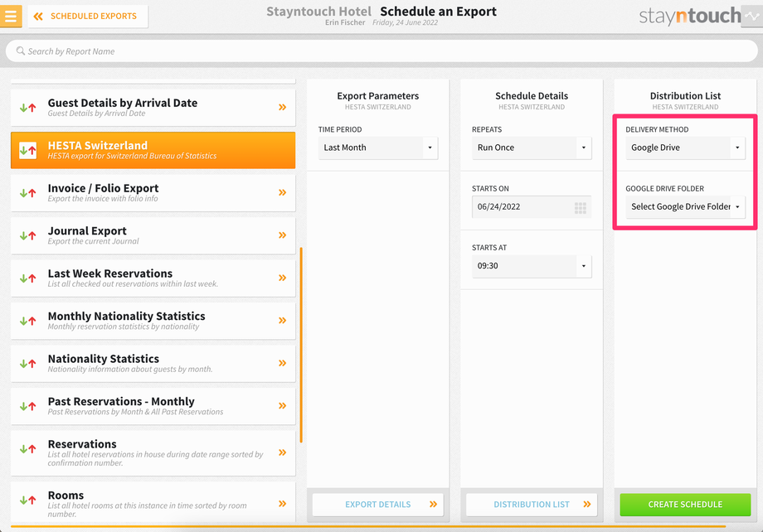Viewport: 763px width, 532px height.
Task: Select the Monthly Nationality Statistics title
Action: coord(127,316)
